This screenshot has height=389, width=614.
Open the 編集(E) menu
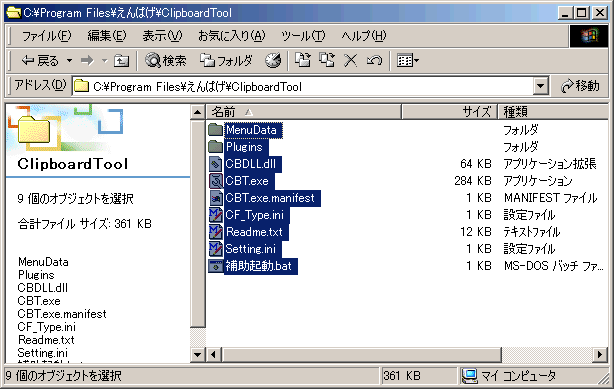[x=107, y=36]
